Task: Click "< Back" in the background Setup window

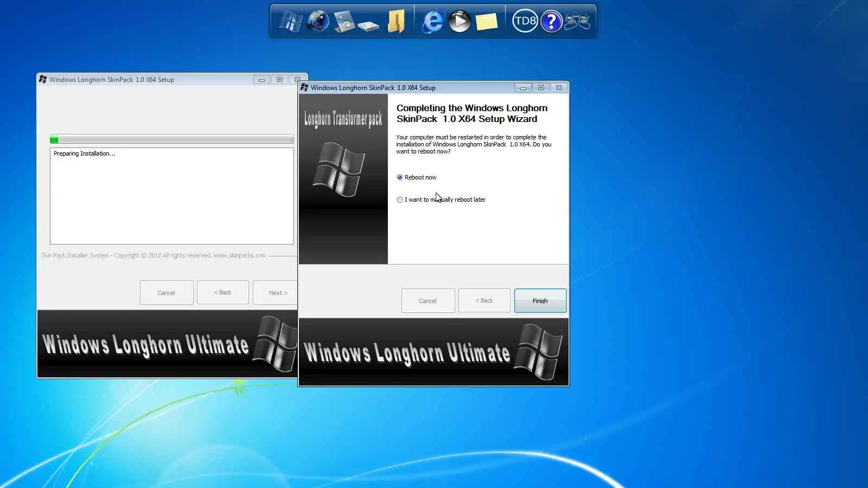Action: click(223, 292)
